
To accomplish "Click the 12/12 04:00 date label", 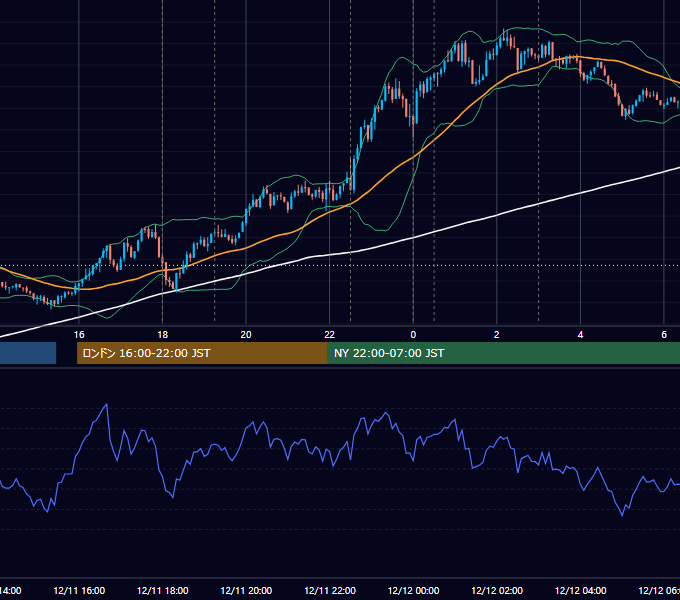I will (581, 590).
